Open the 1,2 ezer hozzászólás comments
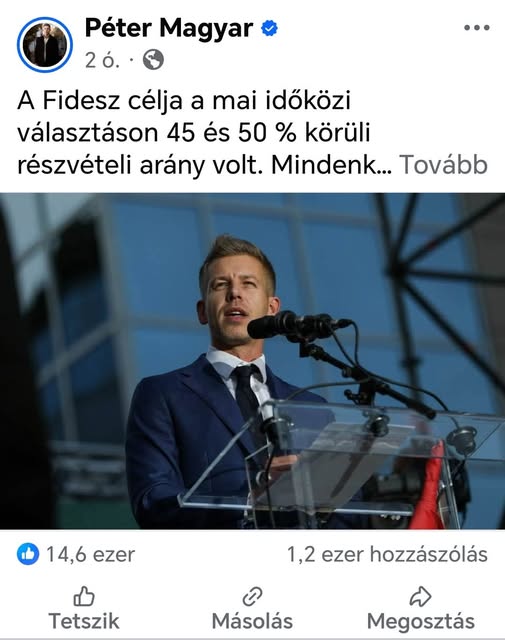The height and width of the screenshot is (640, 505). coord(387,554)
